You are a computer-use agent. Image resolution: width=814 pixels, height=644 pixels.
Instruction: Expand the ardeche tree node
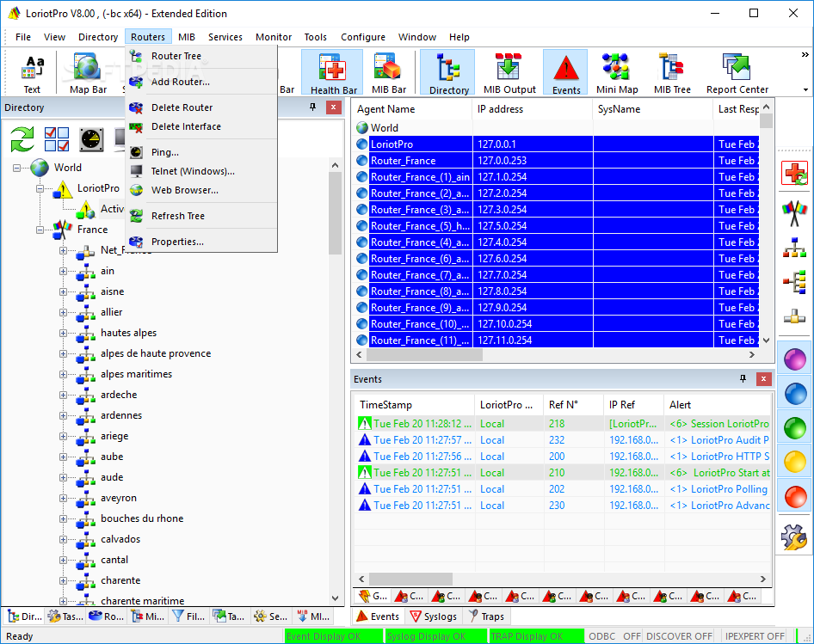pos(63,395)
